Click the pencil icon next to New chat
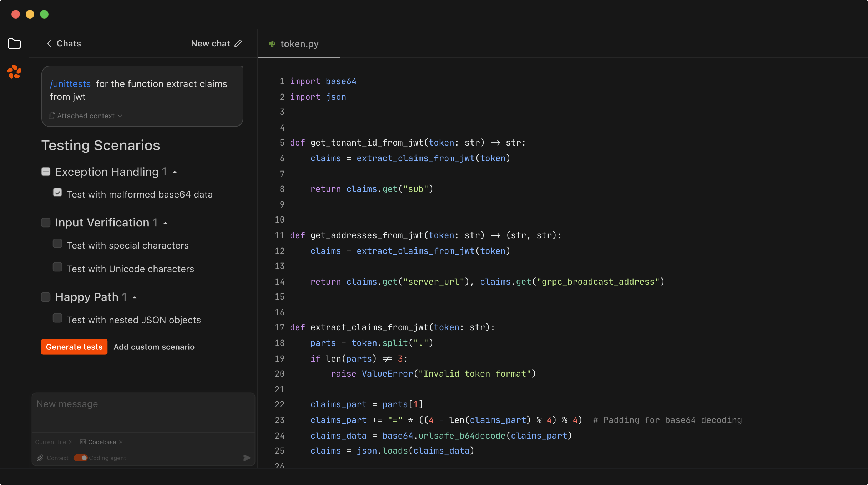 pos(238,43)
